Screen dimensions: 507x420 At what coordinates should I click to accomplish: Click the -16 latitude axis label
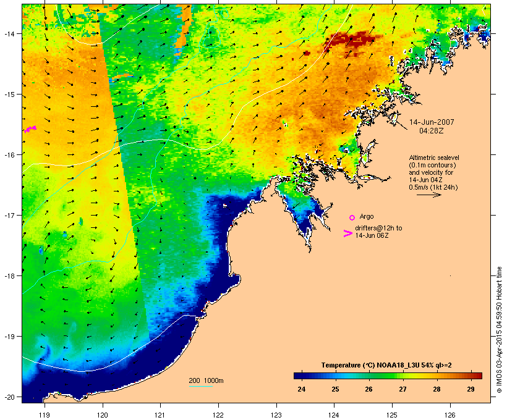[x=9, y=155]
